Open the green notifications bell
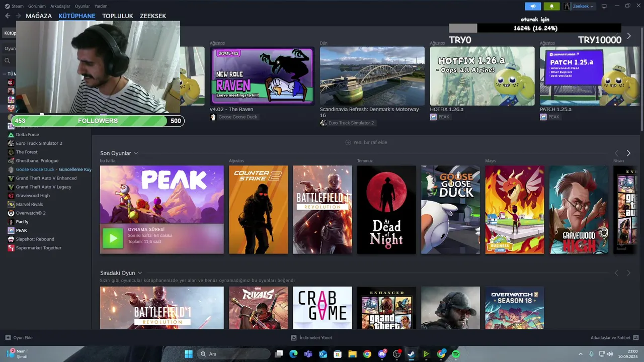This screenshot has height=362, width=644. click(x=552, y=6)
